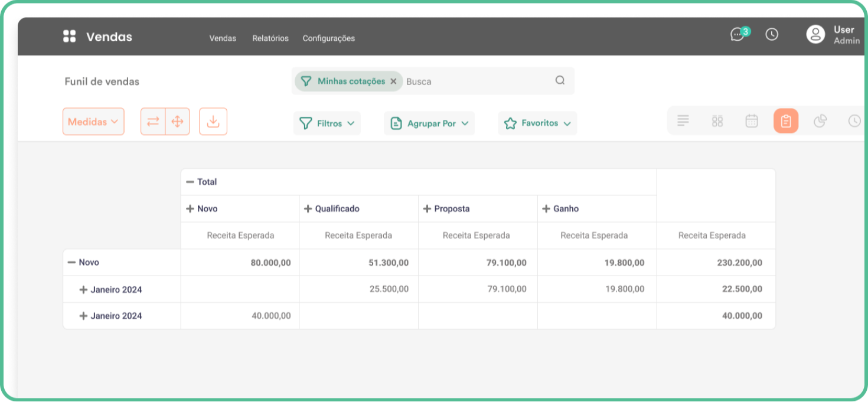Switch to pie chart graph view
This screenshot has width=868, height=402.
(x=820, y=121)
